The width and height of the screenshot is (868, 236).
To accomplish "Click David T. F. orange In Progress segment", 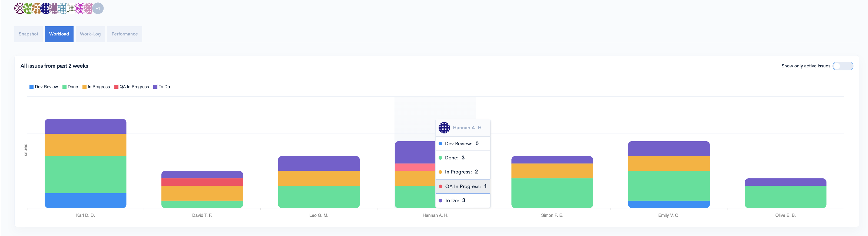I will point(202,193).
